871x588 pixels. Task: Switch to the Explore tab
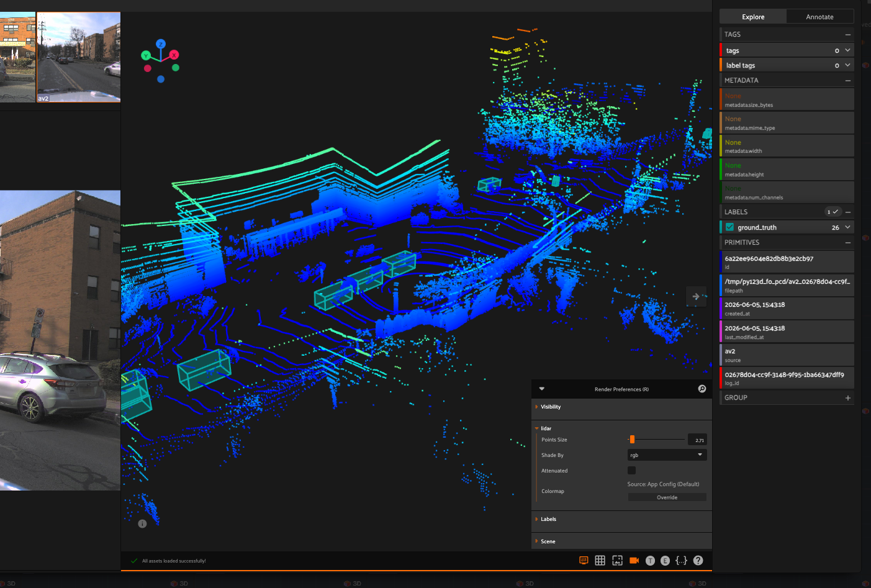pyautogui.click(x=753, y=17)
